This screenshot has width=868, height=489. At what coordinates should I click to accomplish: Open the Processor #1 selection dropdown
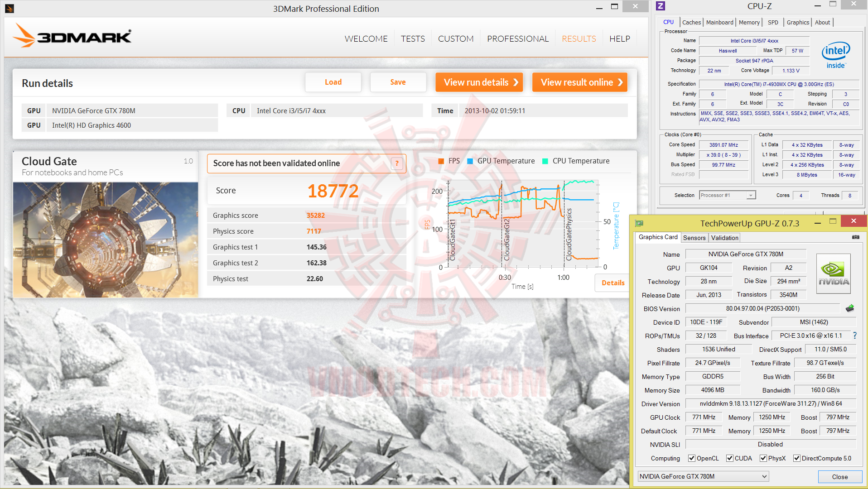coord(728,195)
